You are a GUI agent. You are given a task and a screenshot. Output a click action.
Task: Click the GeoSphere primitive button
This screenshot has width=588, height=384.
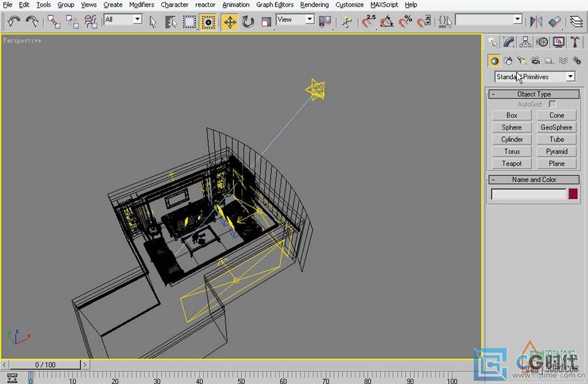(x=557, y=127)
